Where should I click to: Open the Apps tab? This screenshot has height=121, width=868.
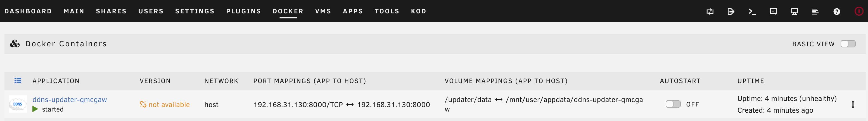pos(353,11)
